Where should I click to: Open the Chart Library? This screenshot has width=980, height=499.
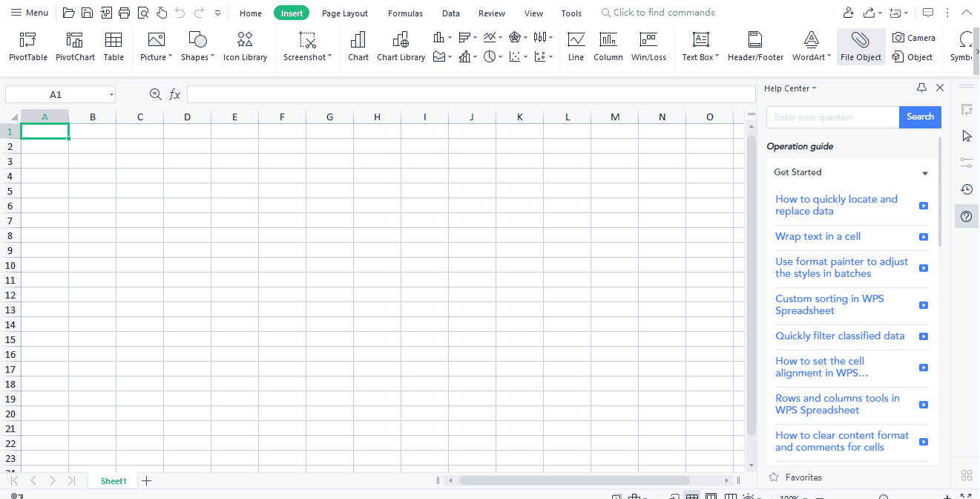(401, 46)
